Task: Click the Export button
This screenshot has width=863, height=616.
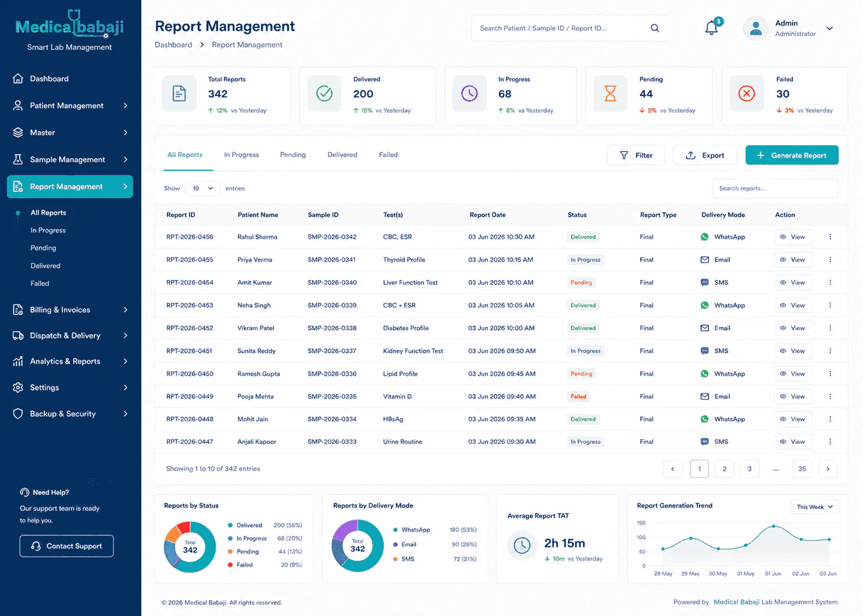Action: click(705, 155)
